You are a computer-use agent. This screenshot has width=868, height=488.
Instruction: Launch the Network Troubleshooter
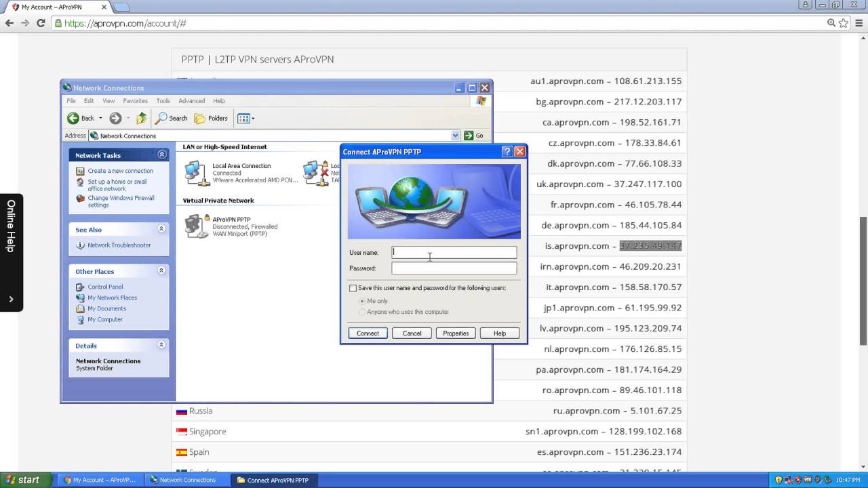pyautogui.click(x=119, y=245)
